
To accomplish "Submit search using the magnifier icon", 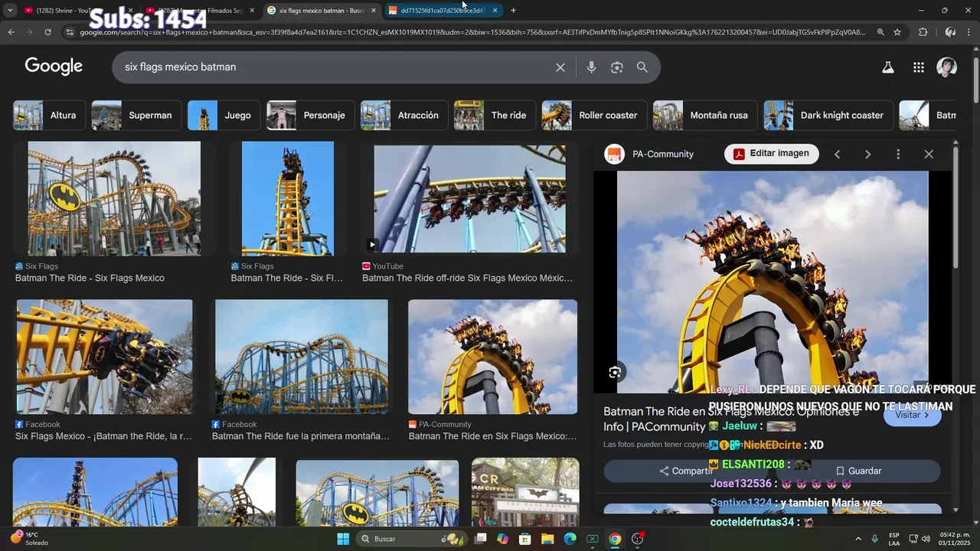I will pyautogui.click(x=642, y=67).
